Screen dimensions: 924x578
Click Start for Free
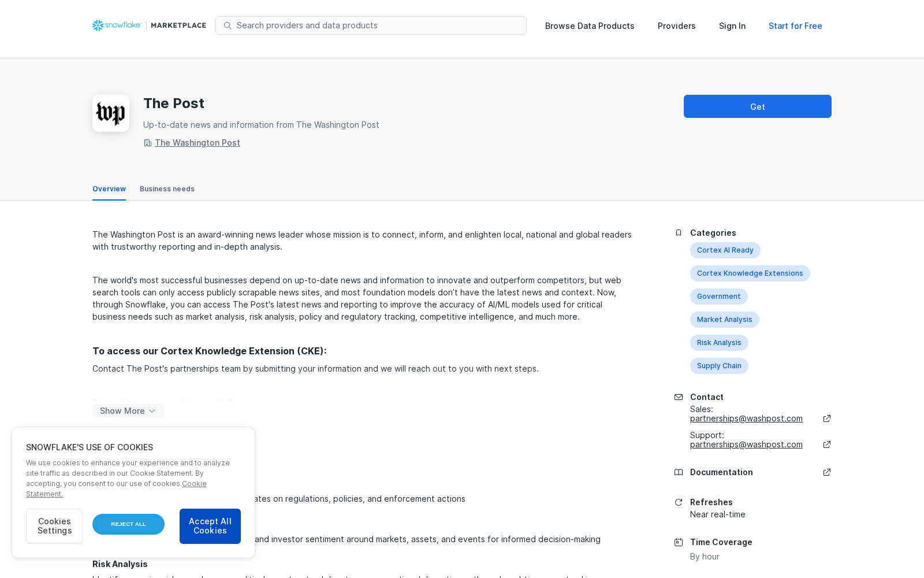[x=795, y=26]
